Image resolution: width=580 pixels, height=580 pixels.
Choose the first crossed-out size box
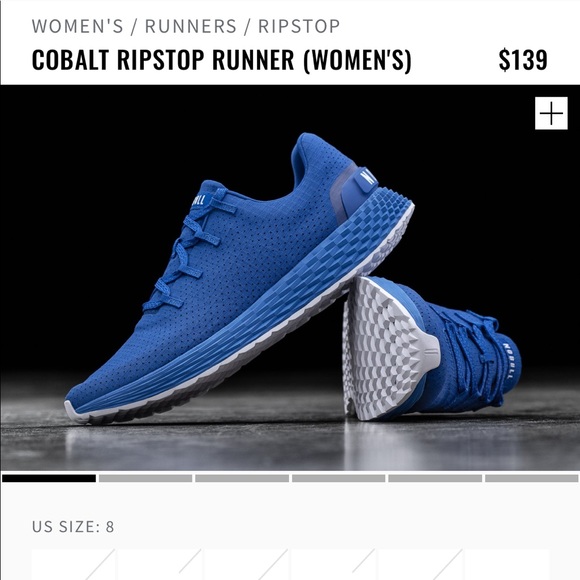[74, 564]
